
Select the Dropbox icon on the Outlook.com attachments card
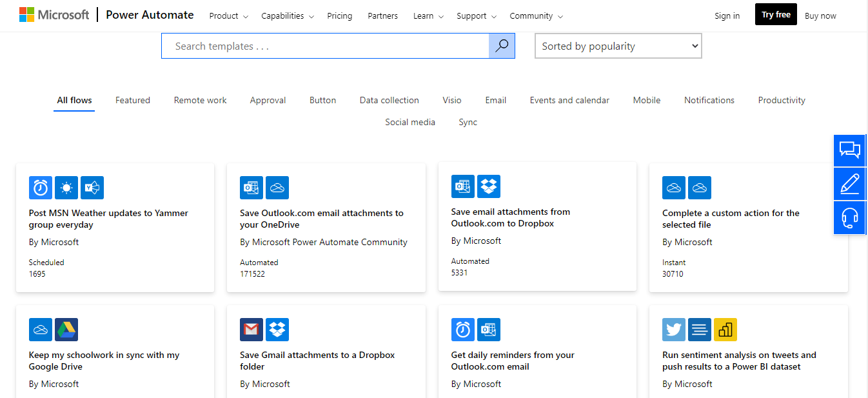click(x=489, y=186)
